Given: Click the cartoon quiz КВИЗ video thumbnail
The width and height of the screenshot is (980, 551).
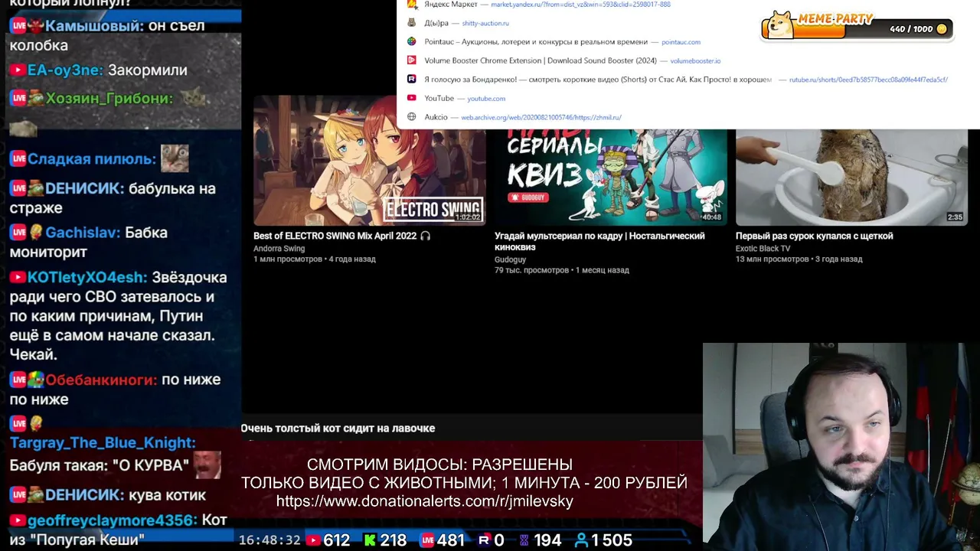Looking at the screenshot, I should pyautogui.click(x=610, y=177).
